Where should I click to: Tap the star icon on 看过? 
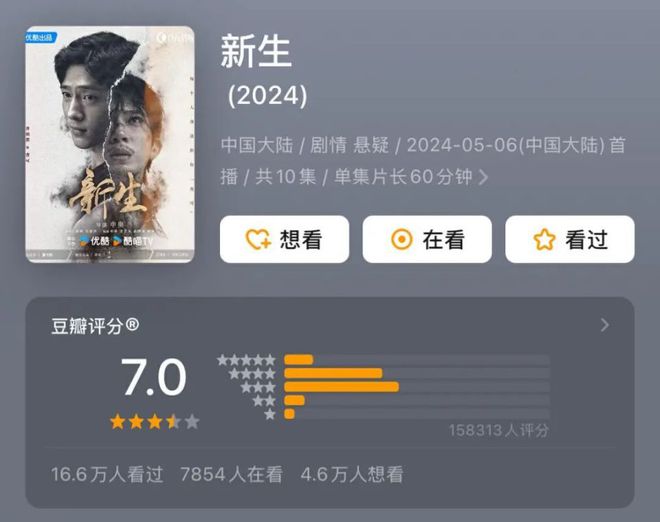coord(544,239)
